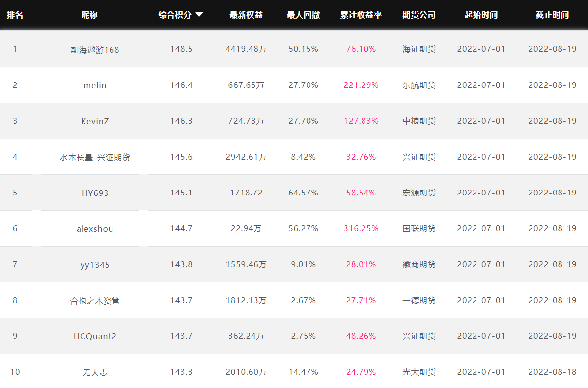Select nickname HY693
Viewport: 588px width, 388px height.
point(95,193)
